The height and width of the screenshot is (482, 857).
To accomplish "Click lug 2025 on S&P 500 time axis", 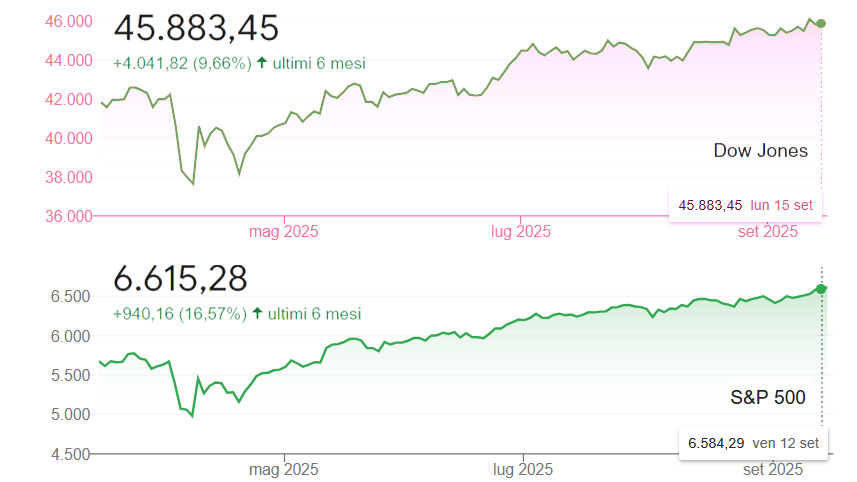I will tap(521, 469).
